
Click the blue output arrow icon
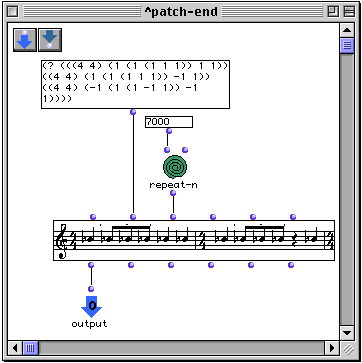pyautogui.click(x=91, y=306)
